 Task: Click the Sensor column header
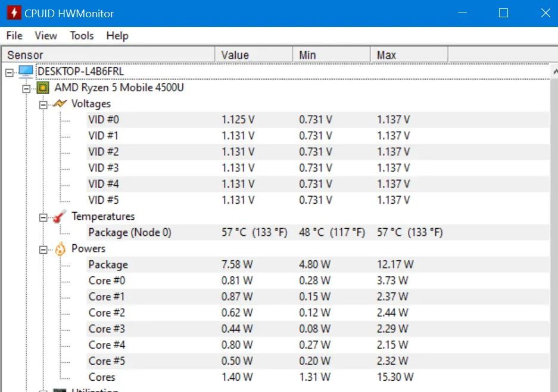click(x=108, y=55)
